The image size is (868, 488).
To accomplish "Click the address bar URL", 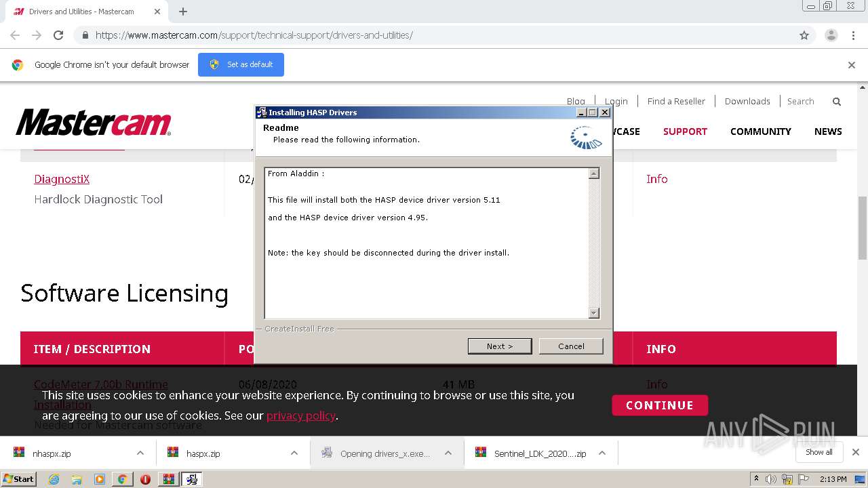I will pyautogui.click(x=254, y=35).
